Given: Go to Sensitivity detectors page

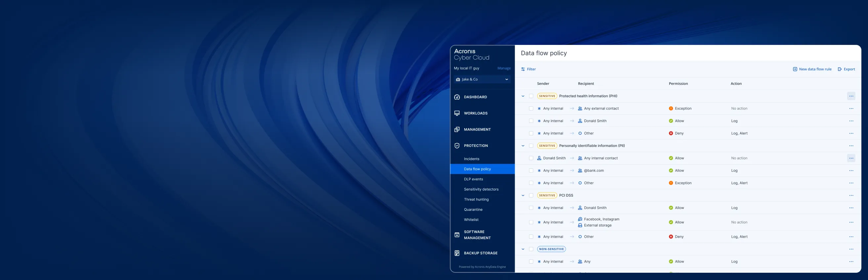Looking at the screenshot, I should coord(481,189).
